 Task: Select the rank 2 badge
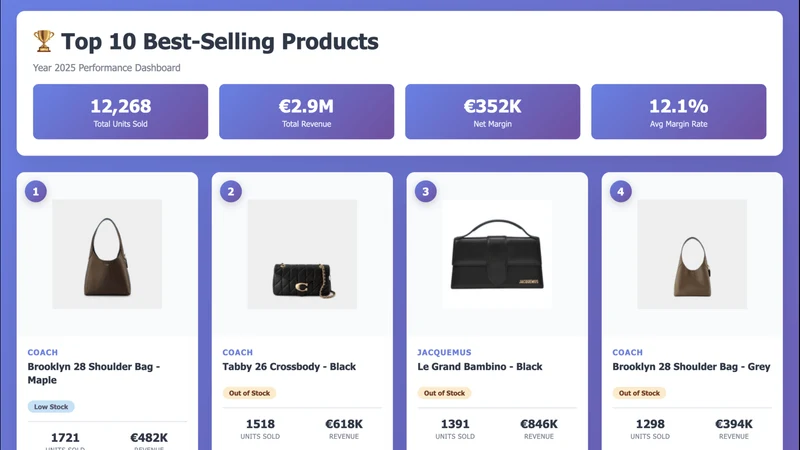coord(231,192)
